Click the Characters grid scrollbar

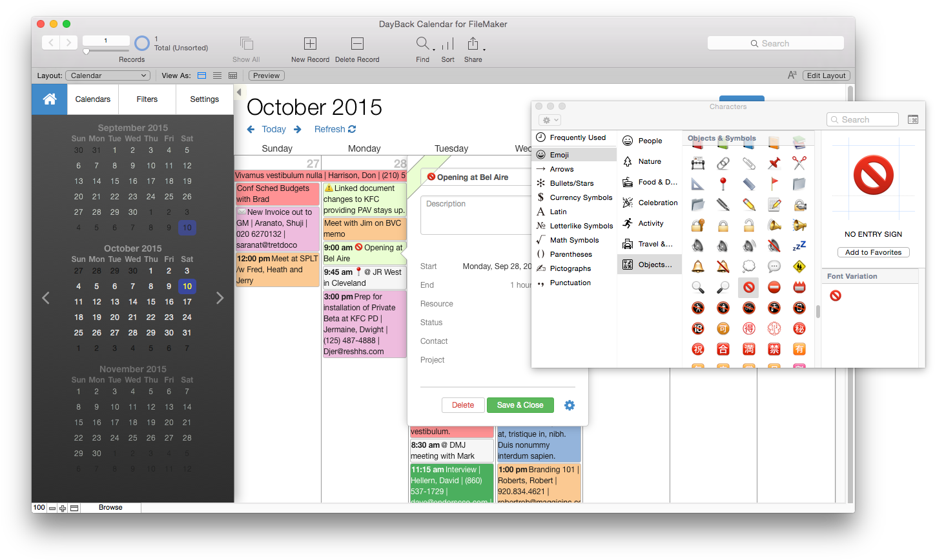817,312
